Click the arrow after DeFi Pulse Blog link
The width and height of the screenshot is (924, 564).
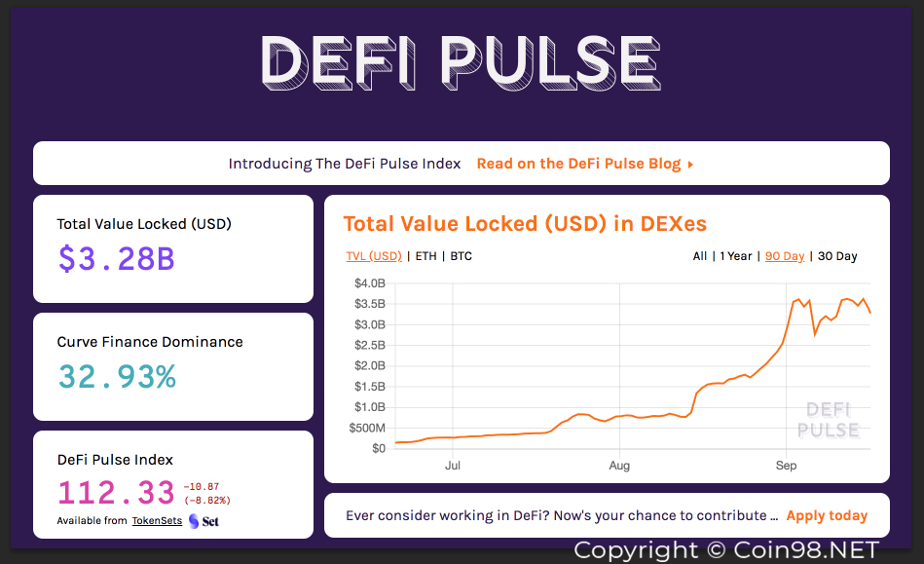[x=690, y=165]
